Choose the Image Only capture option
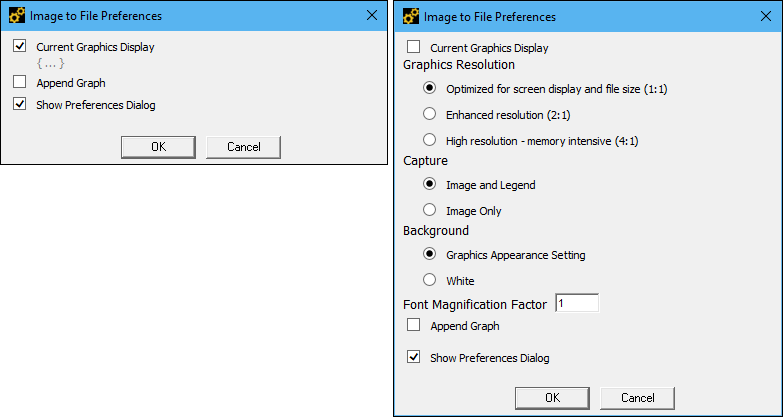 tap(430, 210)
